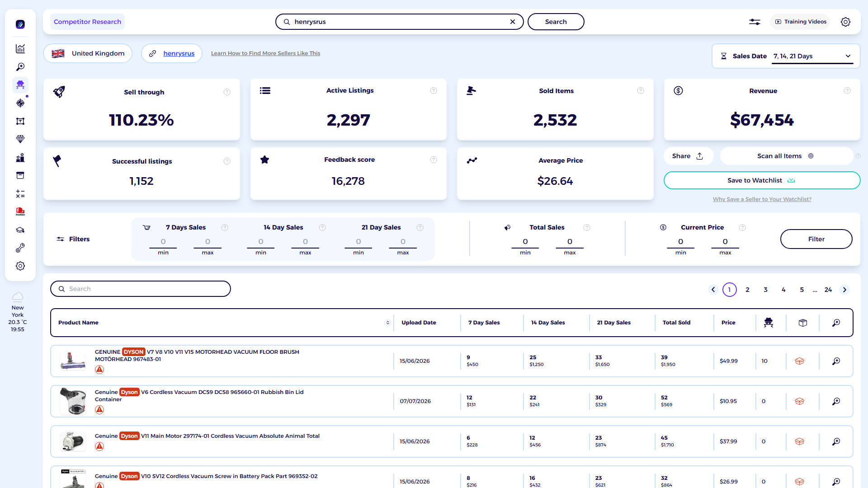The height and width of the screenshot is (488, 868).
Task: Open the diamond icon in sidebar
Action: (x=20, y=139)
